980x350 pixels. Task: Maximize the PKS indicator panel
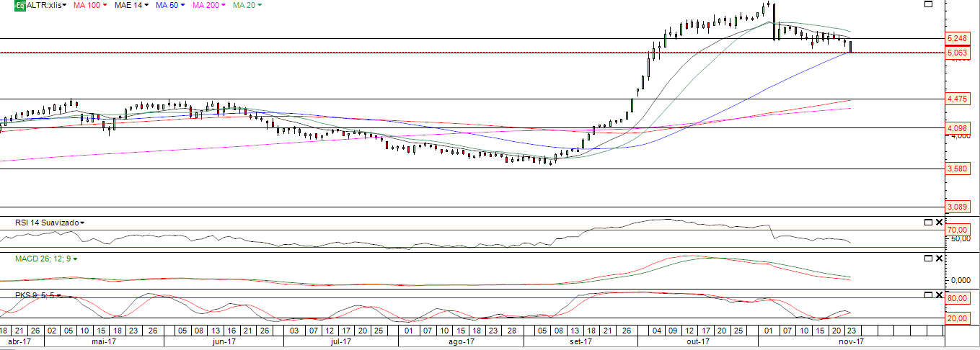(928, 295)
